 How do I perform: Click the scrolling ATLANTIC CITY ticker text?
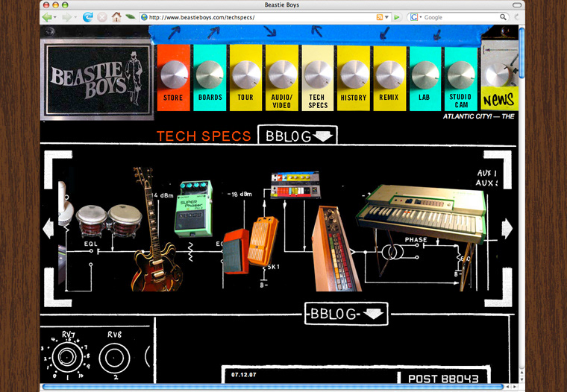pos(478,116)
